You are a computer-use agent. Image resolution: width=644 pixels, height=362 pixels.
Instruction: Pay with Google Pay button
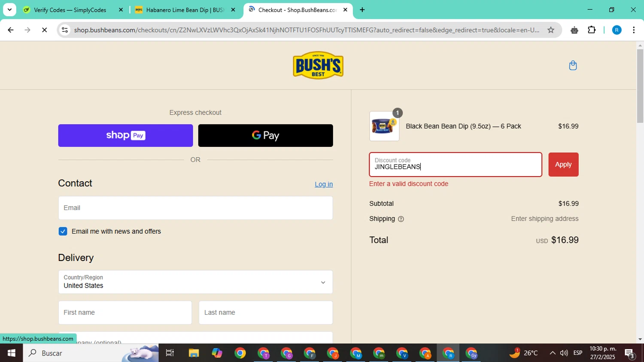coord(265,136)
